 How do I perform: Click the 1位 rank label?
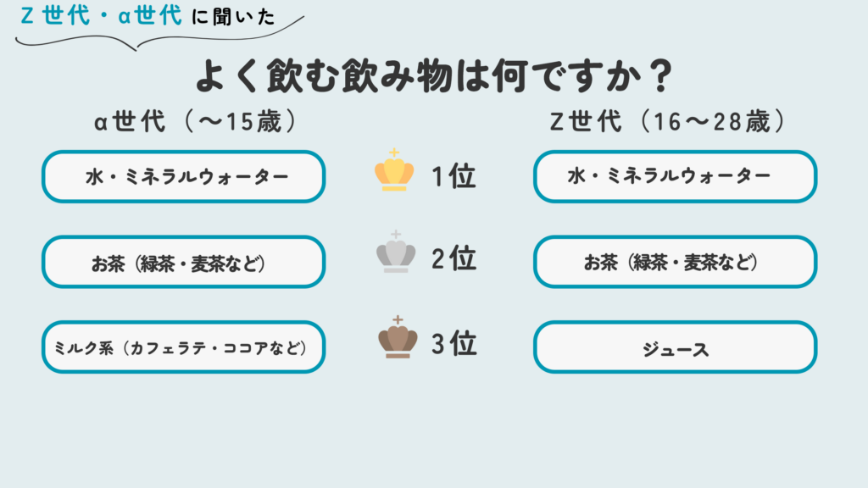[453, 176]
